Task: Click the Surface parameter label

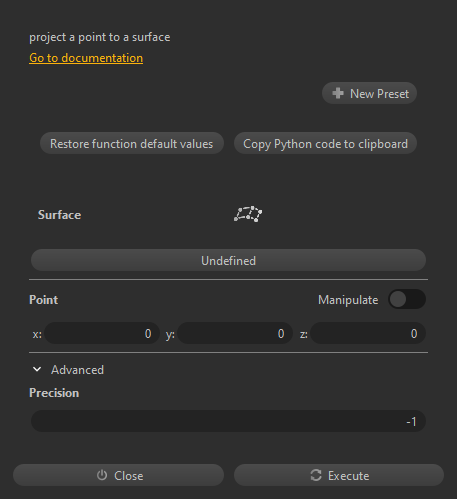Action: click(59, 215)
